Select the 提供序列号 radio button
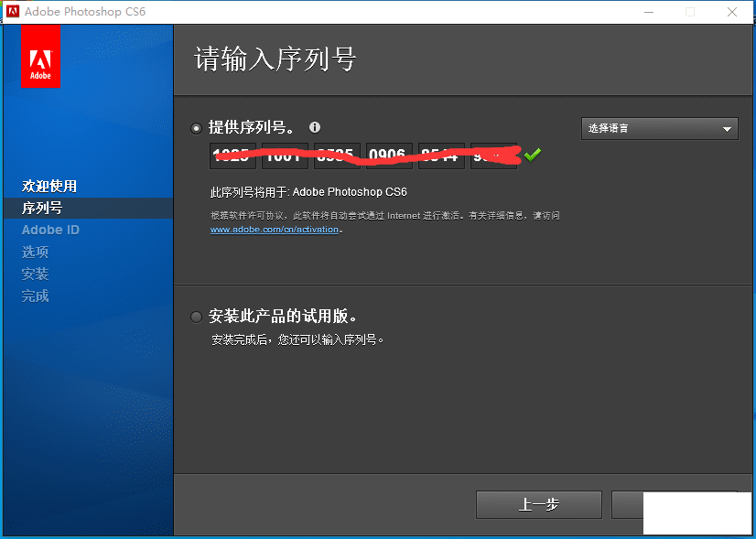756x539 pixels. [x=196, y=128]
